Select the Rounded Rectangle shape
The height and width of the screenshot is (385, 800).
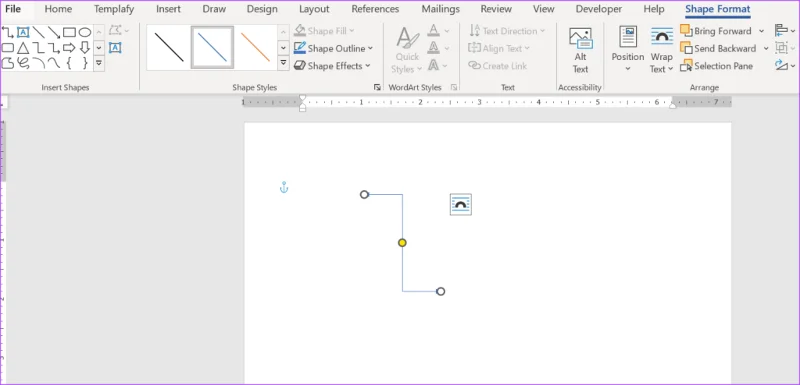(x=8, y=48)
